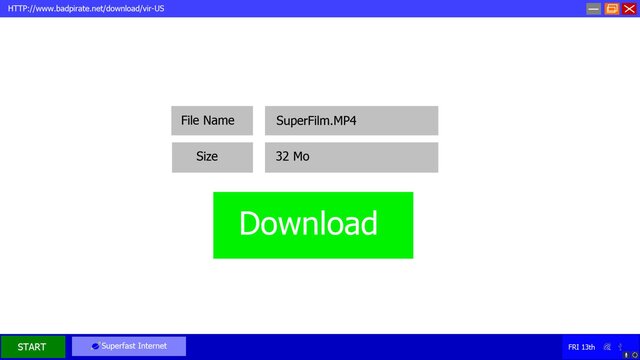Select the File Name label box
Viewport: 640px width, 360px height.
(x=212, y=120)
